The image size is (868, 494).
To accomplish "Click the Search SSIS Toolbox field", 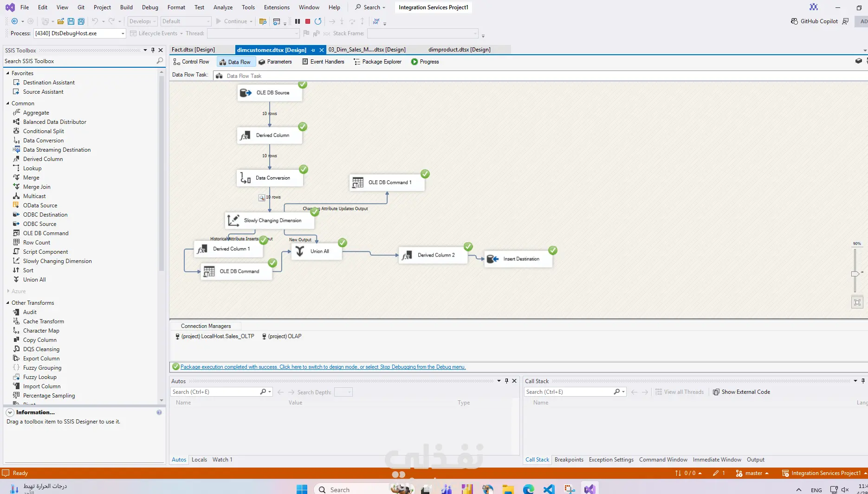I will pyautogui.click(x=79, y=61).
